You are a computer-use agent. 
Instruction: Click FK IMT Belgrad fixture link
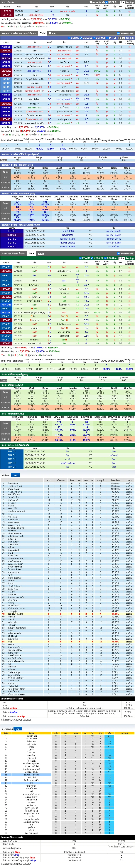[67, 243]
